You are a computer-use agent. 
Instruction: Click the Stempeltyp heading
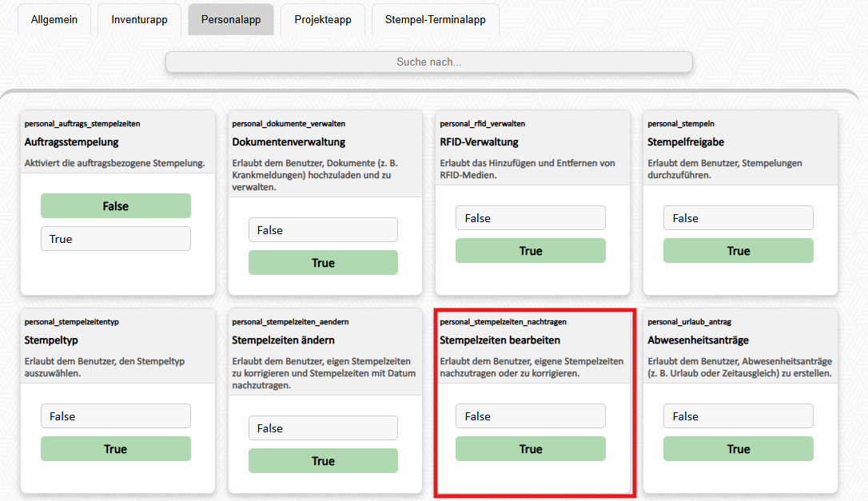pos(51,340)
